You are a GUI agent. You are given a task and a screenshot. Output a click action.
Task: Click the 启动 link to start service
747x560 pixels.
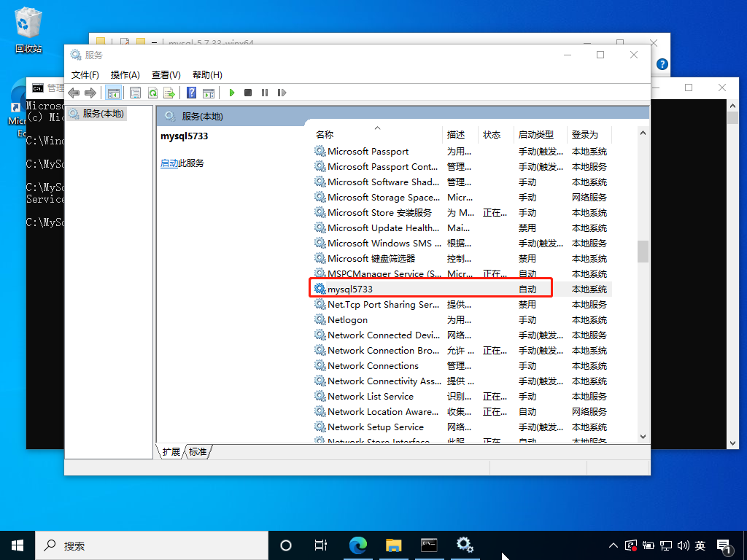click(169, 163)
